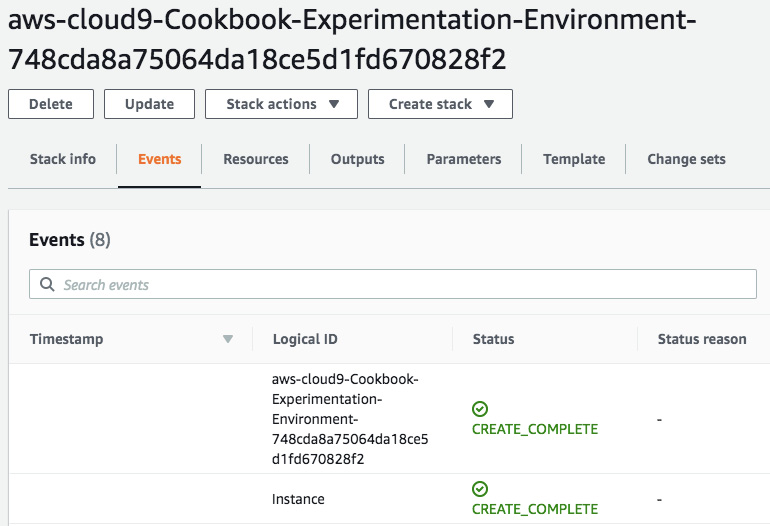Toggle Timestamp column sort arrow
Viewport: 770px width, 526px height.
[x=228, y=339]
